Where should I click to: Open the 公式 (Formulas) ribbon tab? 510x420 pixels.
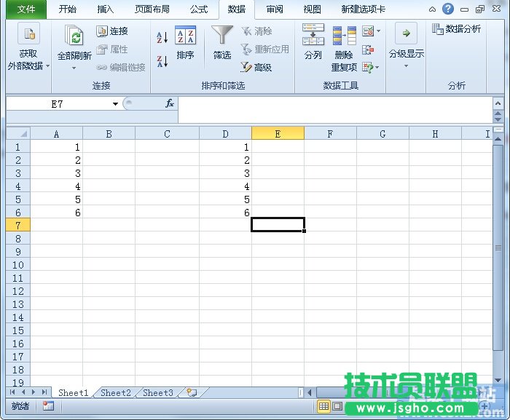199,9
